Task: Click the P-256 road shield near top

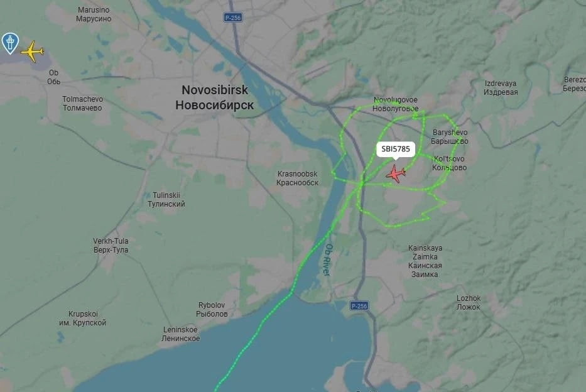Action: [233, 18]
